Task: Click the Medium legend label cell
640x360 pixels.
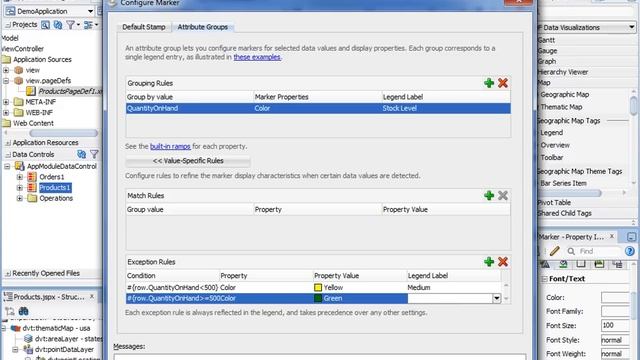Action: click(x=454, y=287)
